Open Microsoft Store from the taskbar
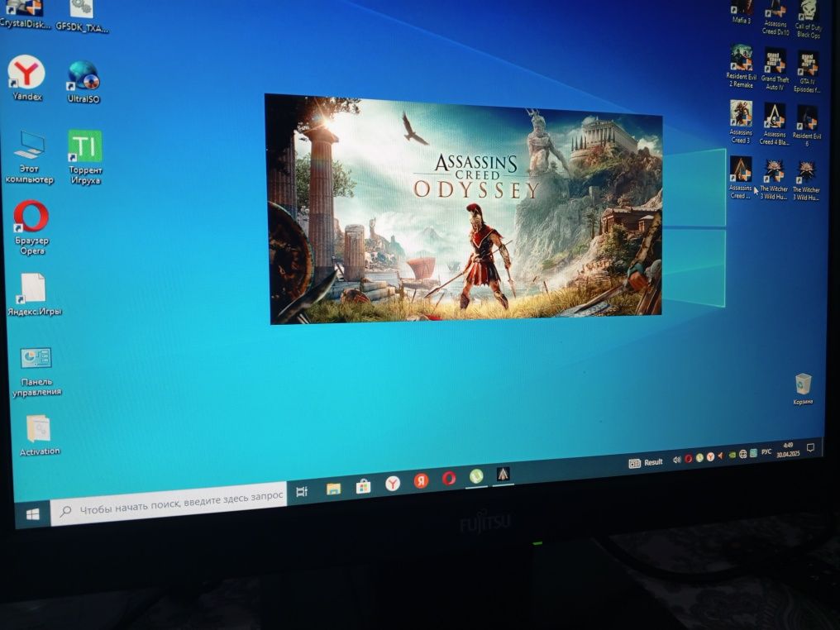 pyautogui.click(x=363, y=486)
